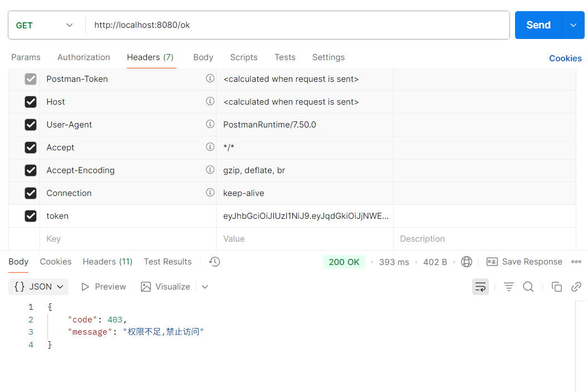588x392 pixels.
Task: Open response history clock icon
Action: (214, 262)
